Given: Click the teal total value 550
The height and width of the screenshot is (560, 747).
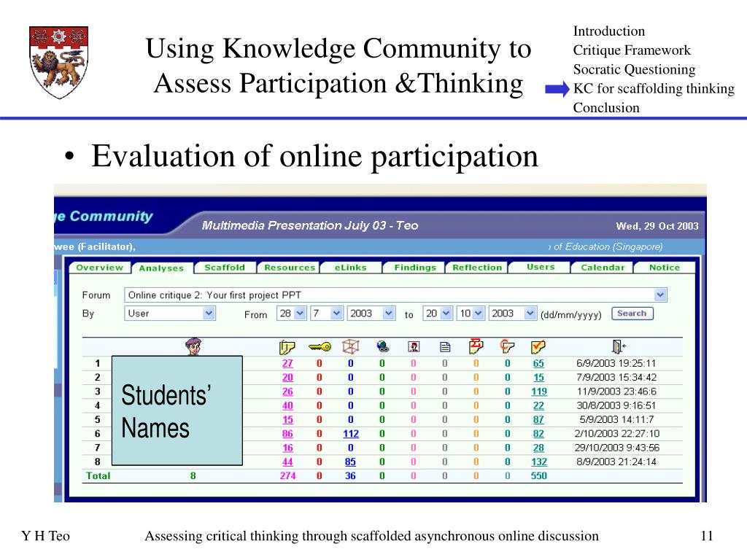Looking at the screenshot, I should point(539,475).
